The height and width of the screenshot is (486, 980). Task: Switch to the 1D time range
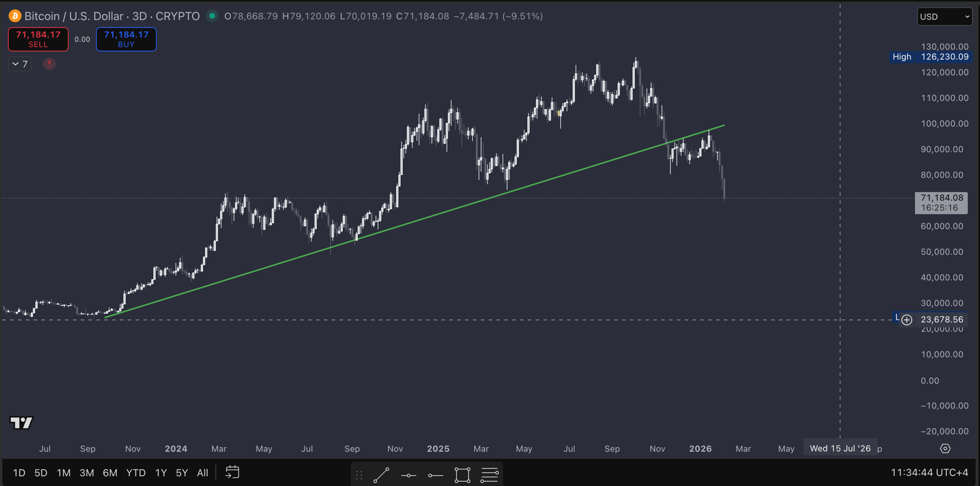(19, 473)
